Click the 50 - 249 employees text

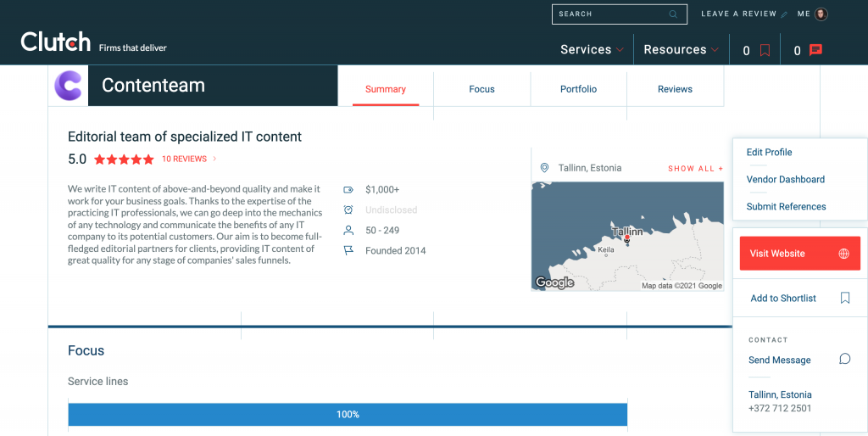coord(382,230)
